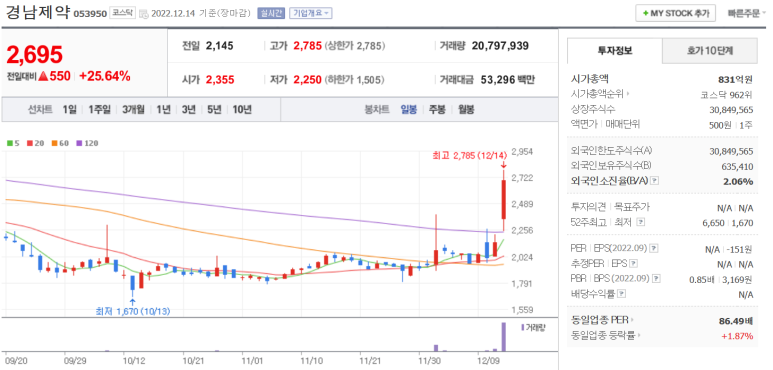773x370 pixels.
Task: Click the 상장주식수 value 30,849,565
Action: [731, 109]
